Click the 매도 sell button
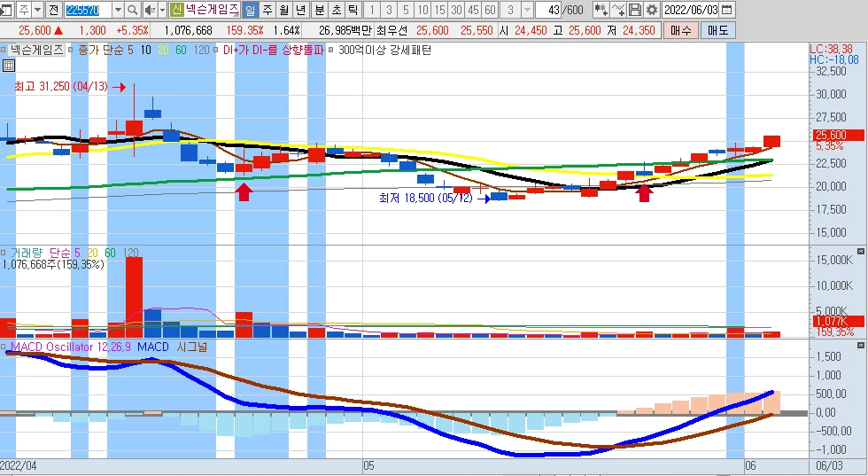Image resolution: width=868 pixels, height=476 pixels. click(x=718, y=30)
